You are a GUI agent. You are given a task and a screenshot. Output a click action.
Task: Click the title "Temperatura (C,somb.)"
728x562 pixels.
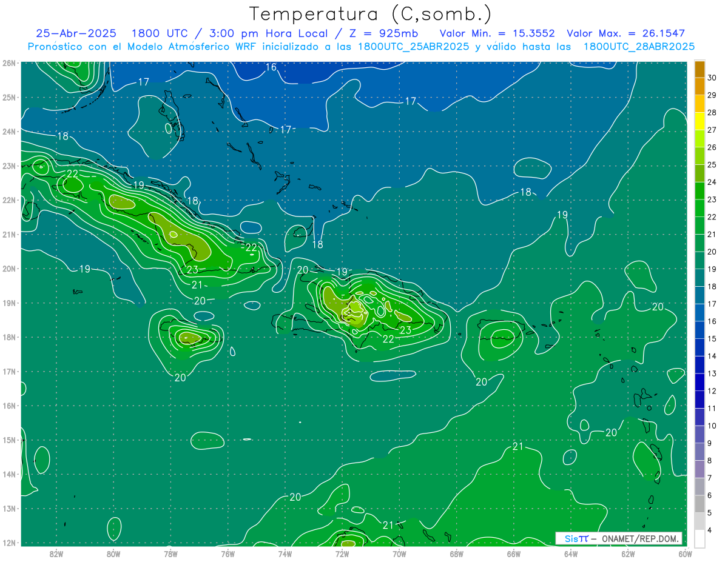371,14
